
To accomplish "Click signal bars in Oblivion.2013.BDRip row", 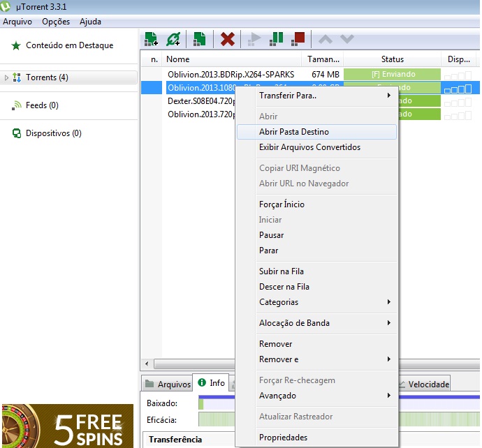I will point(458,75).
